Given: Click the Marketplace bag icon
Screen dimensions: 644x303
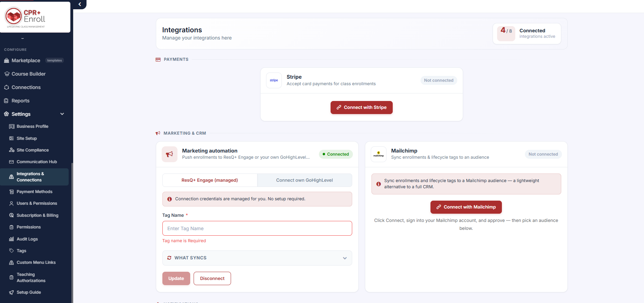Looking at the screenshot, I should (7, 60).
